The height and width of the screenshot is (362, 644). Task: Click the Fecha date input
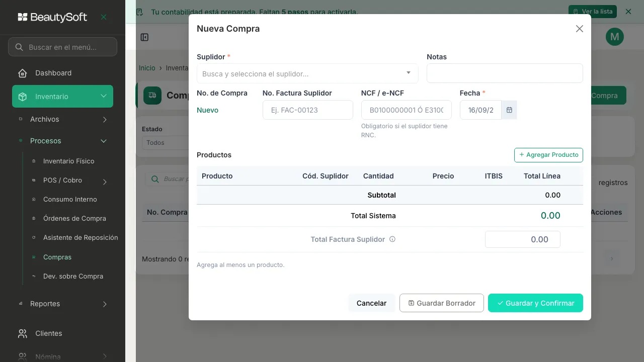(481, 110)
